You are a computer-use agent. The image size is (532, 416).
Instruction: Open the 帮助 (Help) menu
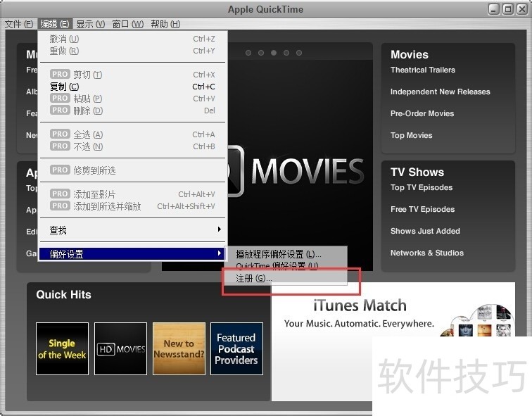pos(165,24)
